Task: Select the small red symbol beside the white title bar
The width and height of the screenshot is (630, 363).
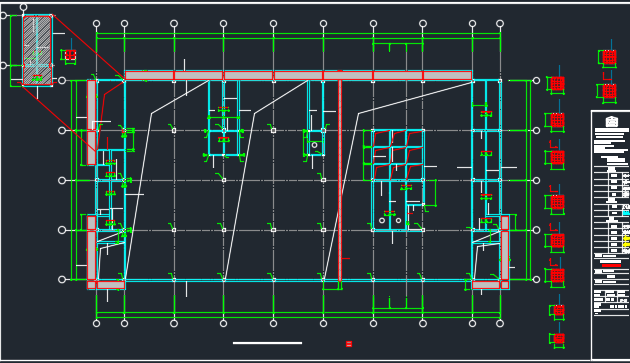Action: [x=349, y=344]
